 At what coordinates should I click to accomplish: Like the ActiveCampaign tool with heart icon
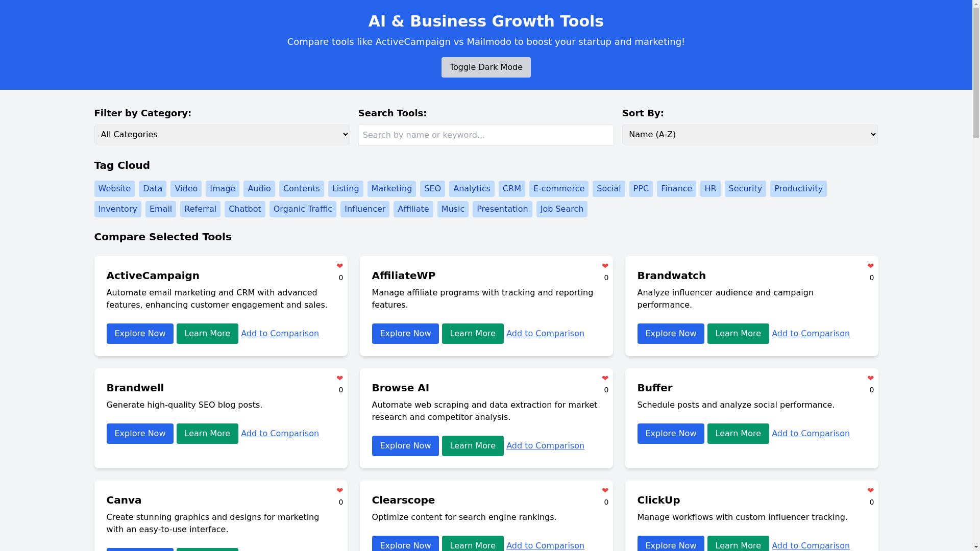pyautogui.click(x=340, y=266)
